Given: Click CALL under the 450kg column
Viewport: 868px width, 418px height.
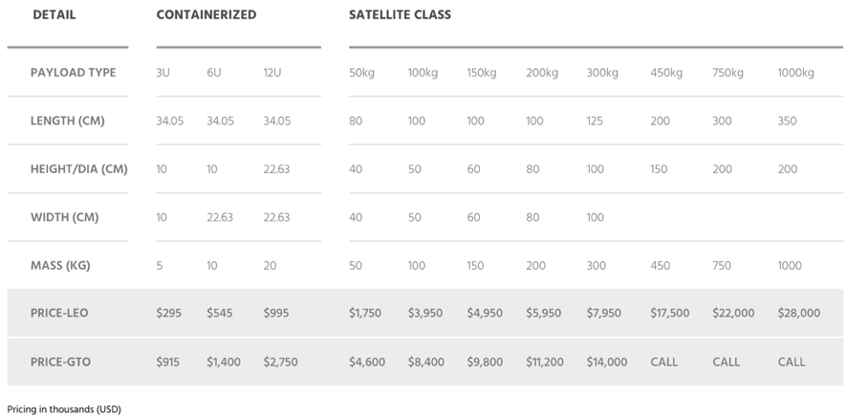Looking at the screenshot, I should tap(663, 363).
